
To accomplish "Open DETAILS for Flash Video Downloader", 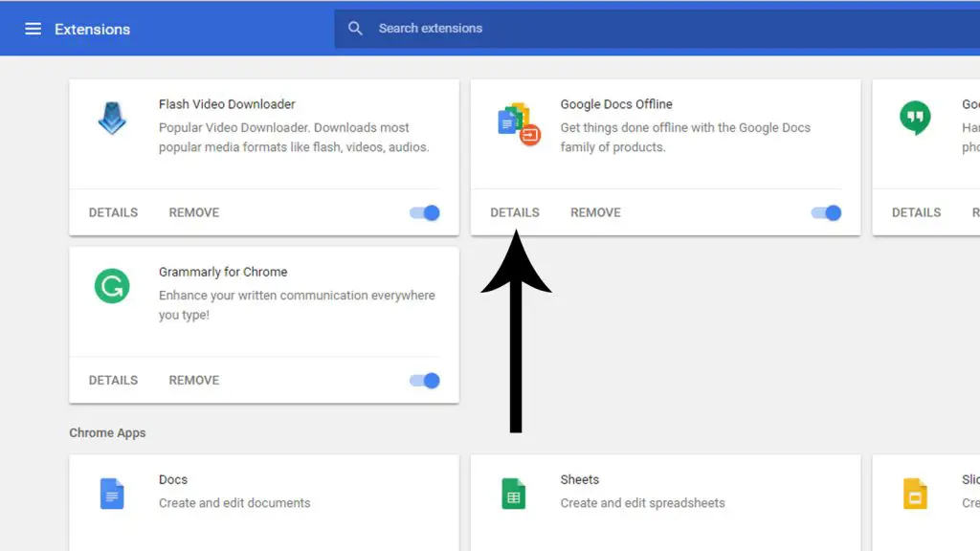I will [113, 212].
